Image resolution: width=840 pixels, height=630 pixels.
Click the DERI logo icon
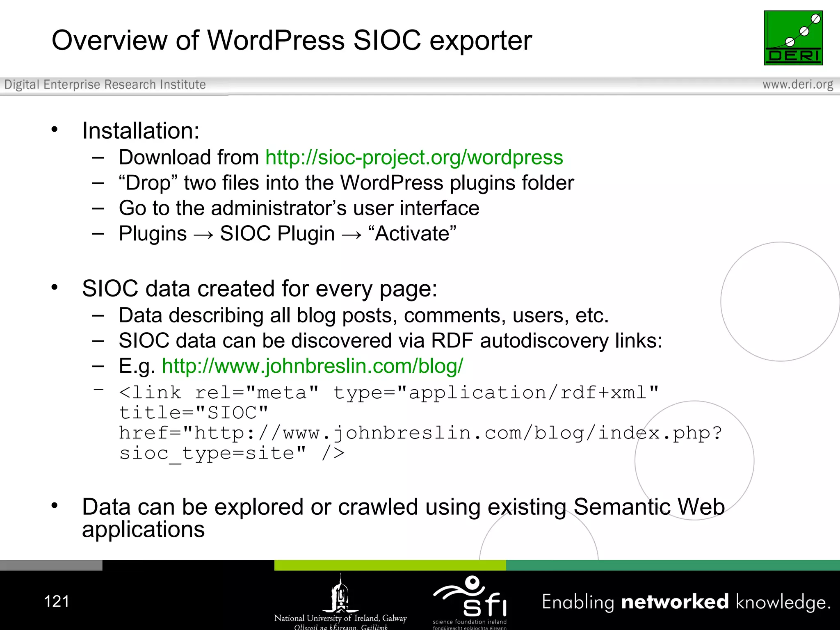(793, 38)
